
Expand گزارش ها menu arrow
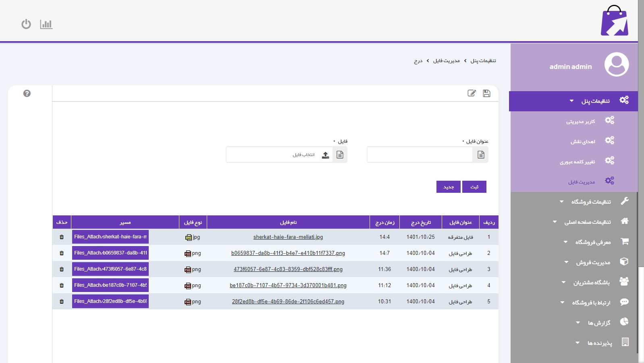(x=578, y=323)
